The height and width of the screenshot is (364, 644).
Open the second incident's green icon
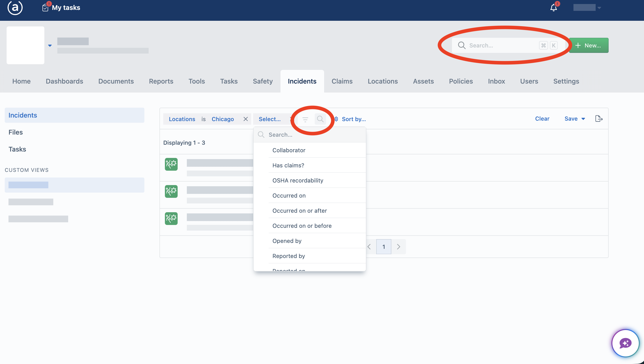171,191
